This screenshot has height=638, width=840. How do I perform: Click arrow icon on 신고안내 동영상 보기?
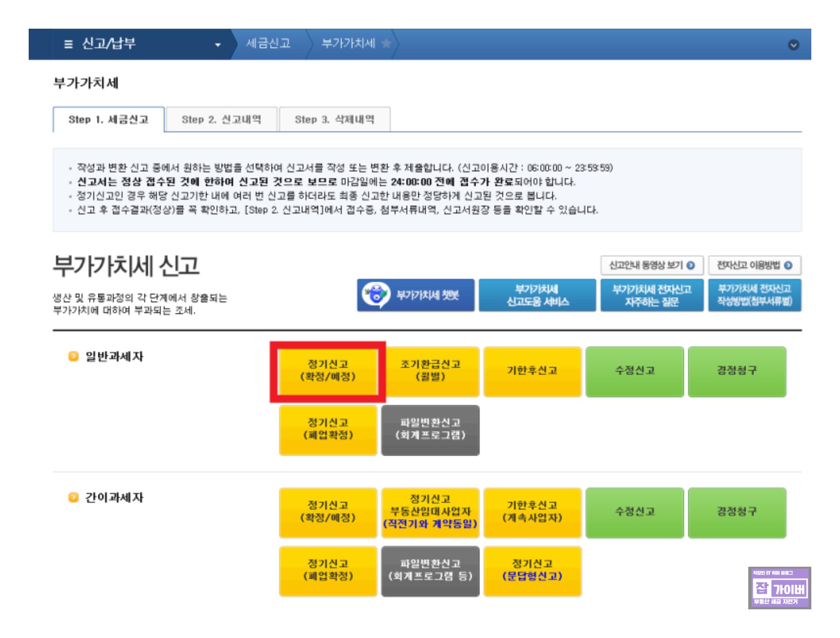[x=690, y=265]
